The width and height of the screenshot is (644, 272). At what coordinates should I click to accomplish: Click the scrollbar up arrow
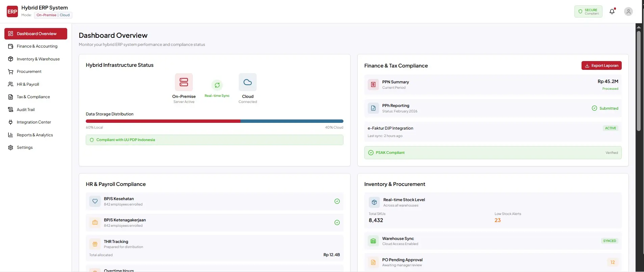pyautogui.click(x=639, y=27)
